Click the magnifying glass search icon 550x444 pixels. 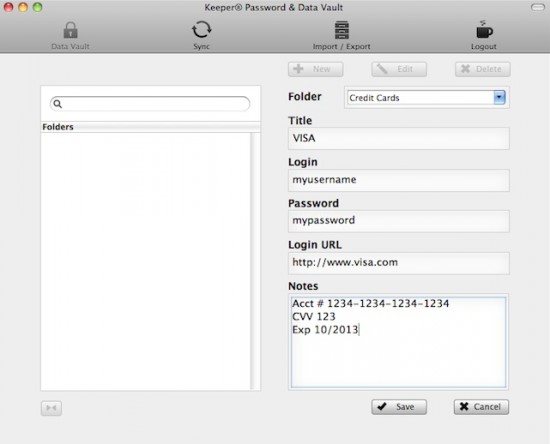58,104
